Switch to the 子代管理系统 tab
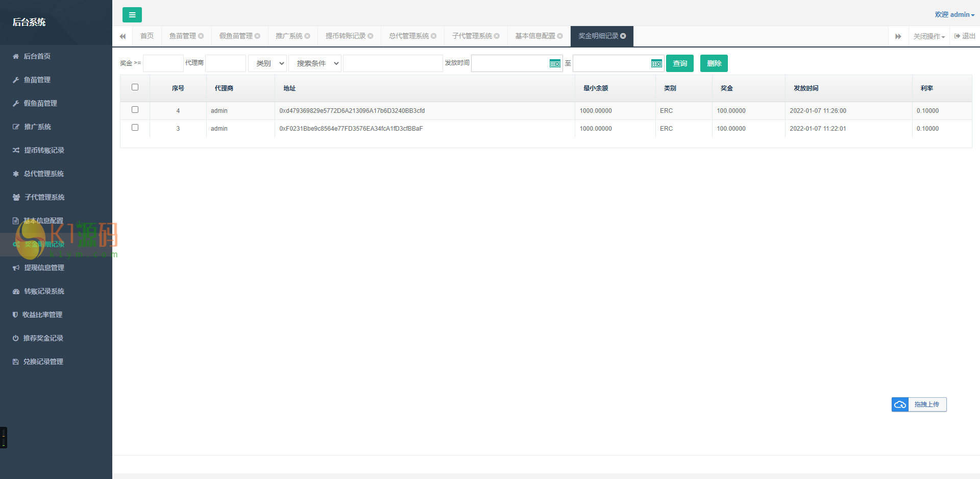The image size is (980, 479). [x=472, y=36]
